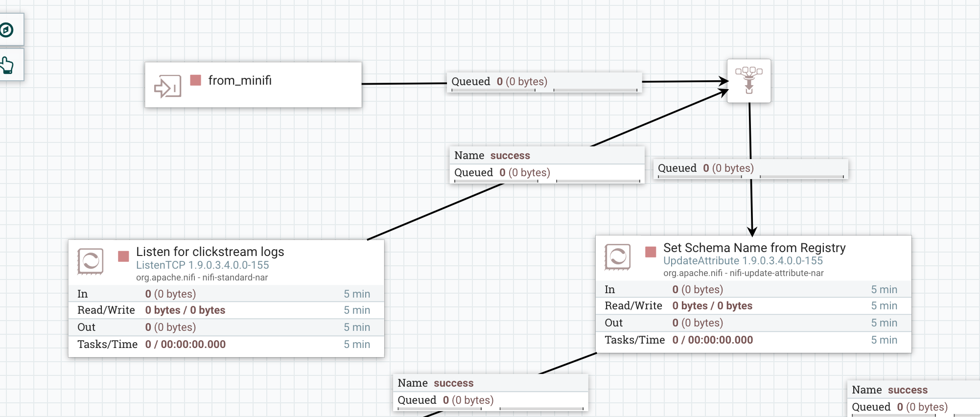The image size is (980, 417).
Task: Click the Out row of Set Schema Name processor
Action: [753, 323]
